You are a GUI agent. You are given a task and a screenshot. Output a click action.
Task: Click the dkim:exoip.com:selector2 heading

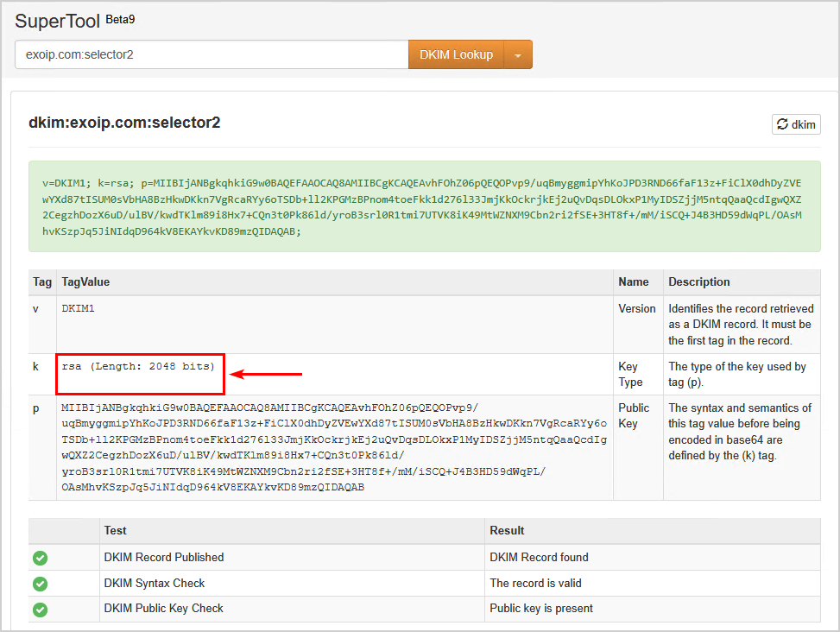(124, 123)
